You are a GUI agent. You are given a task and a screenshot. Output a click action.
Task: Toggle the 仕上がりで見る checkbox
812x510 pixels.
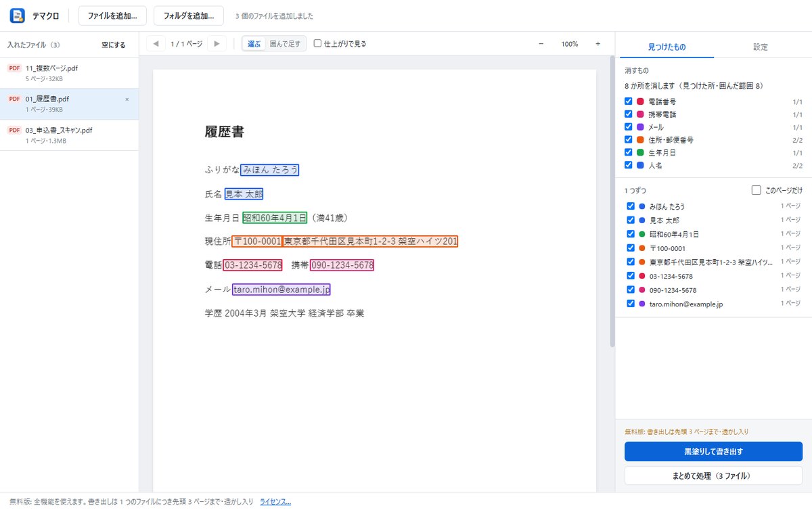pyautogui.click(x=317, y=44)
